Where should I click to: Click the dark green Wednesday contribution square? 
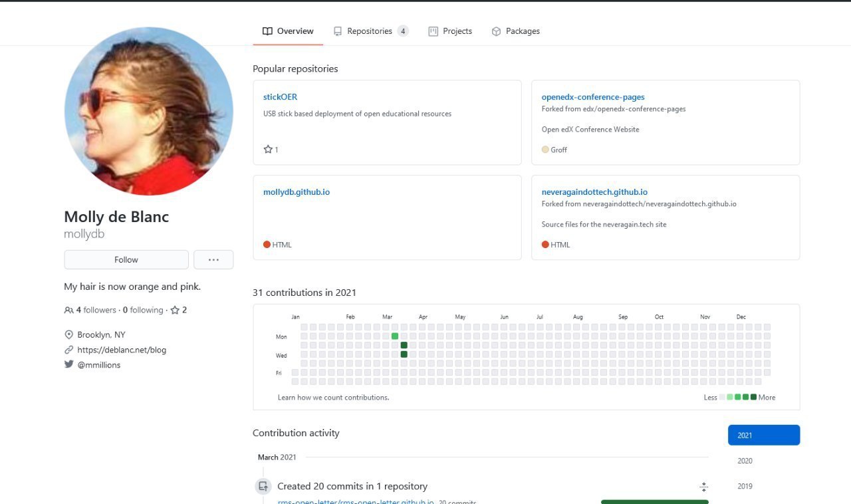pyautogui.click(x=404, y=354)
